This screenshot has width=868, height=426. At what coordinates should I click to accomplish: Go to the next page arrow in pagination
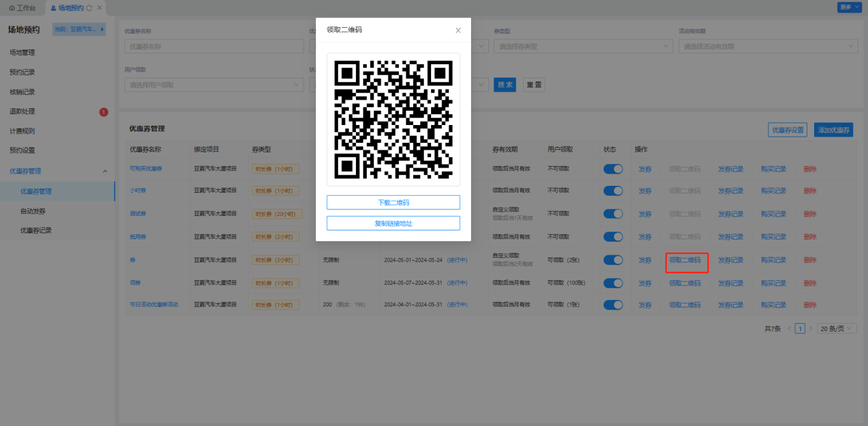tap(811, 328)
